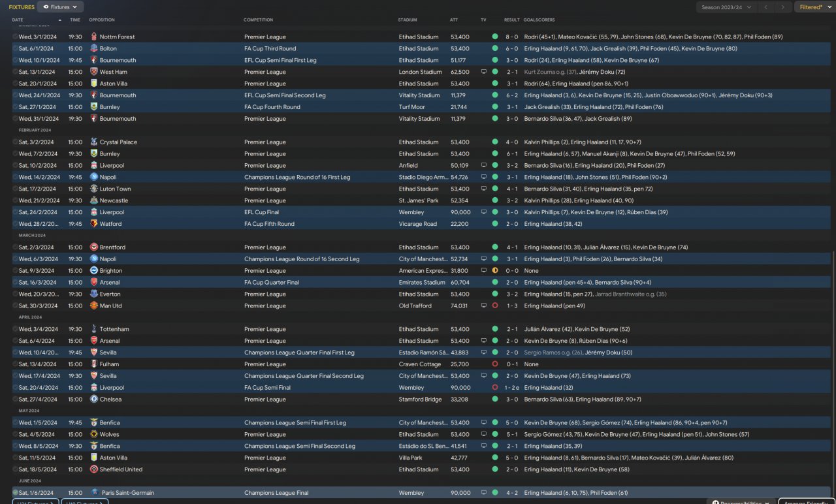Sort by the Opposition column header

click(101, 20)
